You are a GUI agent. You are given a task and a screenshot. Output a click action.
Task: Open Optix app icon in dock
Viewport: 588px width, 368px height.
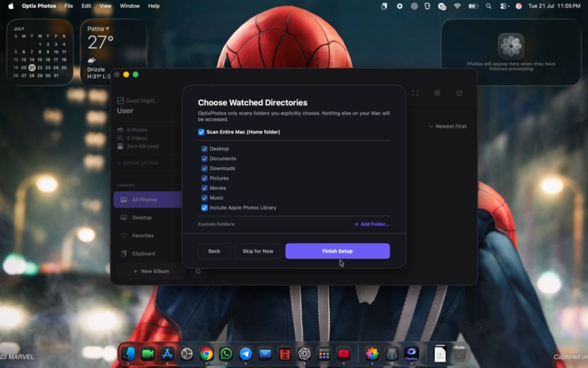point(411,353)
